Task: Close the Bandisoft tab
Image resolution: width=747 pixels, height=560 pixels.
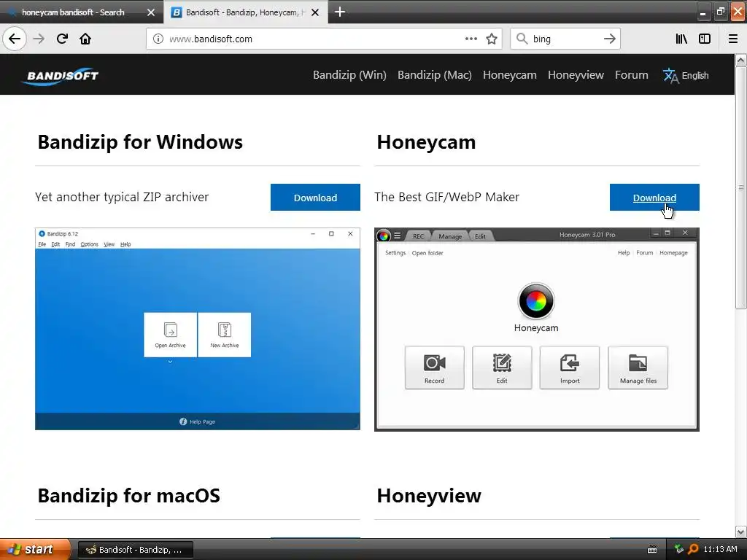Action: (315, 12)
